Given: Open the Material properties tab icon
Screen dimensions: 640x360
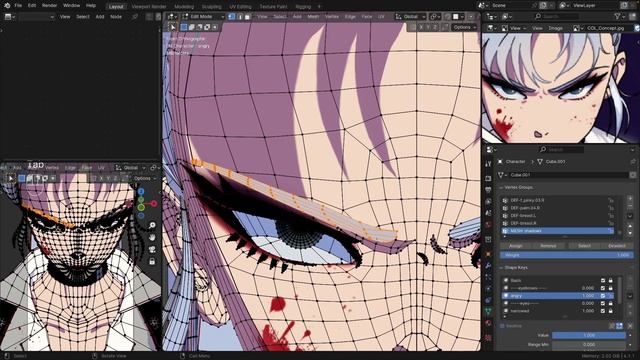Looking at the screenshot, I should pos(489,323).
